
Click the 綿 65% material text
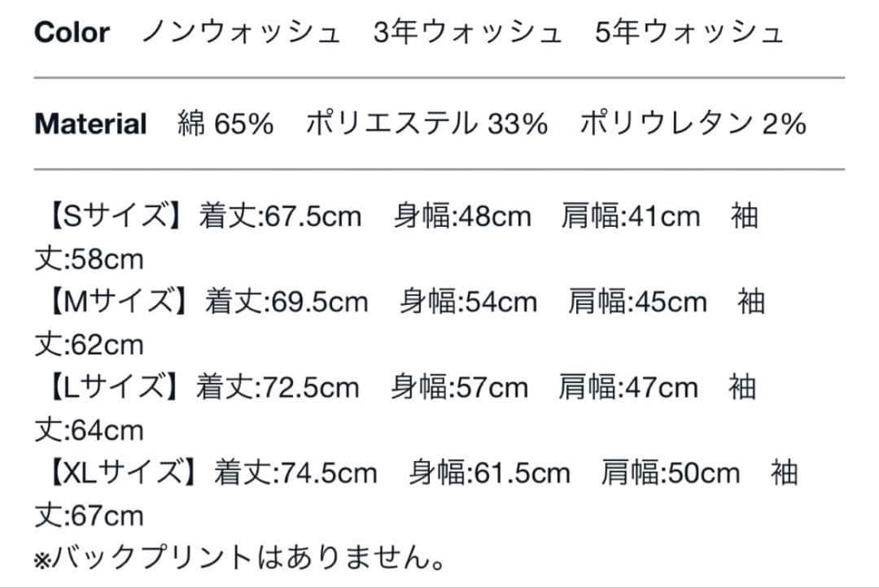225,124
